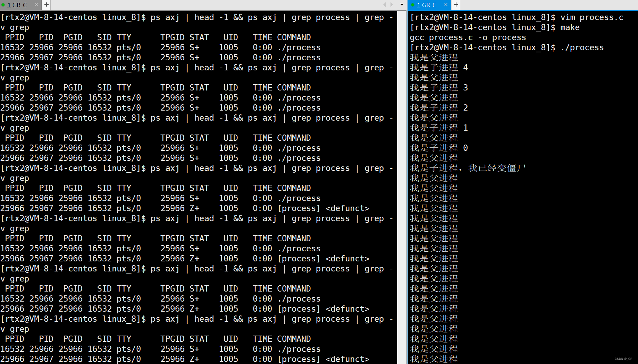This screenshot has width=638, height=364.
Task: Click the 'vim process.c' command line
Action: [x=517, y=17]
